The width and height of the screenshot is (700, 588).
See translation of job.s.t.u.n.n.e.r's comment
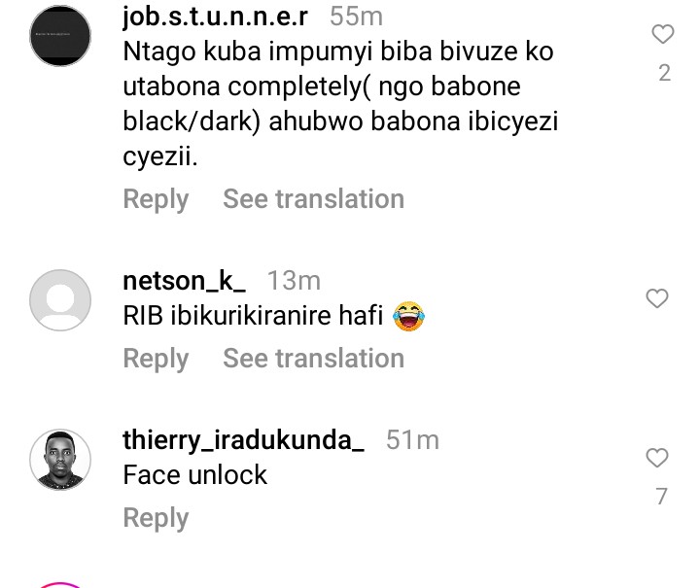tap(313, 198)
